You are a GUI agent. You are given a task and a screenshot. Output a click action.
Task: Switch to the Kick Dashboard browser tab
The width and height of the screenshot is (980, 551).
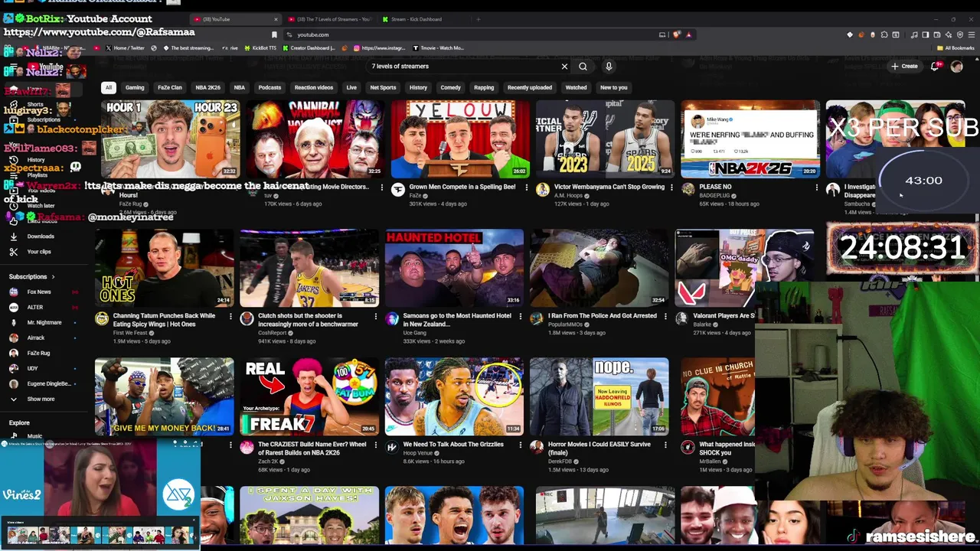(x=420, y=19)
